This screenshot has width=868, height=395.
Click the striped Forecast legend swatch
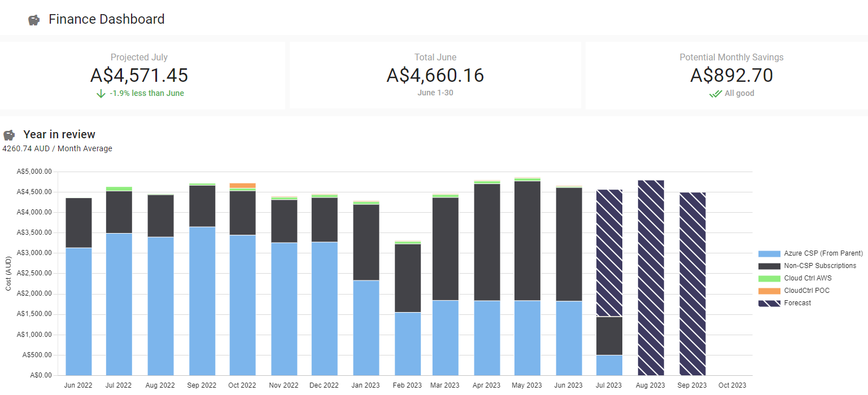[x=769, y=303]
